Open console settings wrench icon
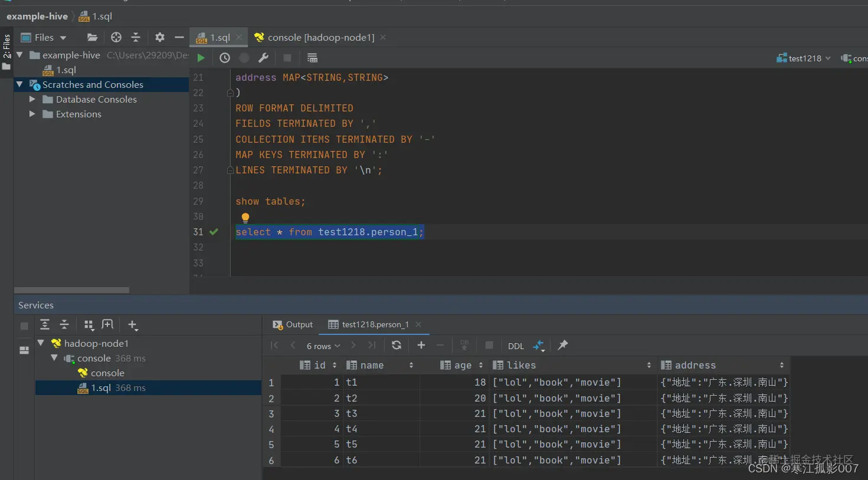The width and height of the screenshot is (868, 480). tap(264, 58)
